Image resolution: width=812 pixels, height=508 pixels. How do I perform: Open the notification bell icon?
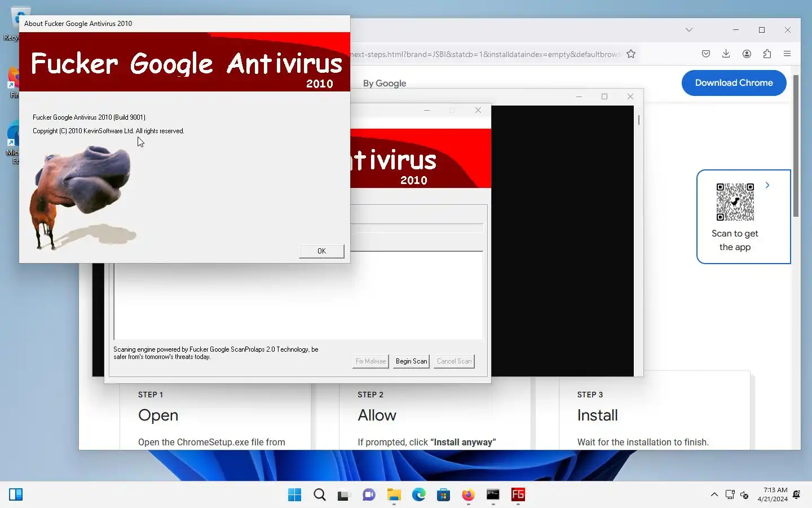click(x=796, y=495)
